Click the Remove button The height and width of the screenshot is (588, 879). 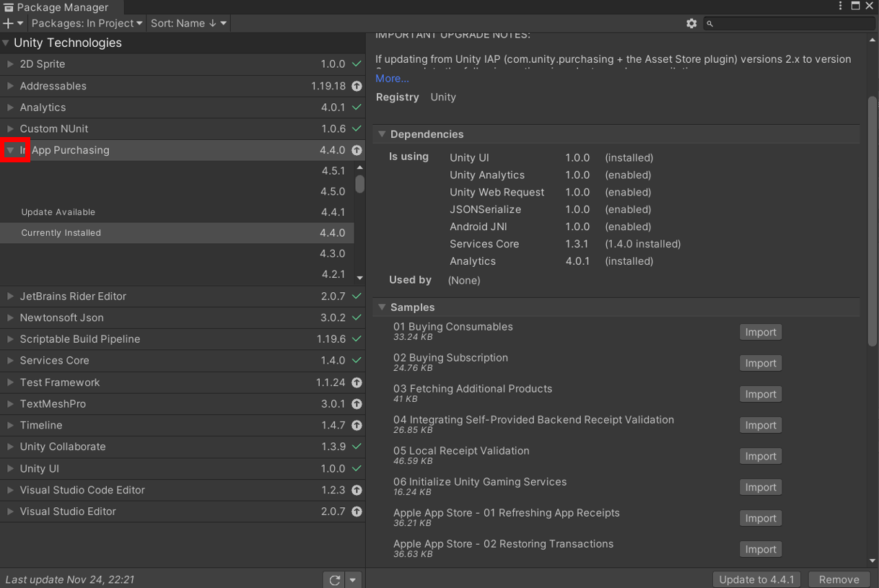click(x=839, y=579)
